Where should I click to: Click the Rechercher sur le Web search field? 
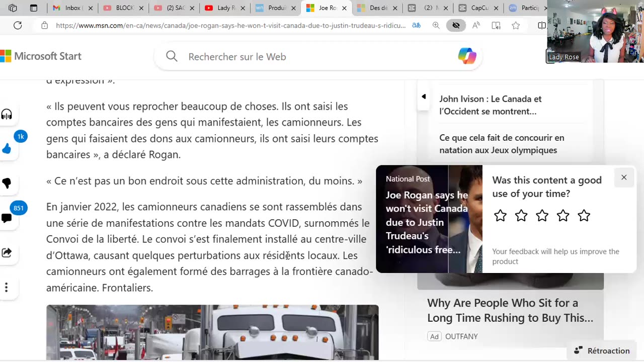(317, 57)
